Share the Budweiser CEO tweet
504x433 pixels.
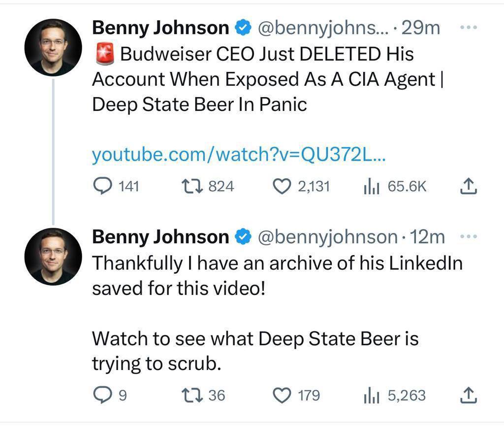469,186
